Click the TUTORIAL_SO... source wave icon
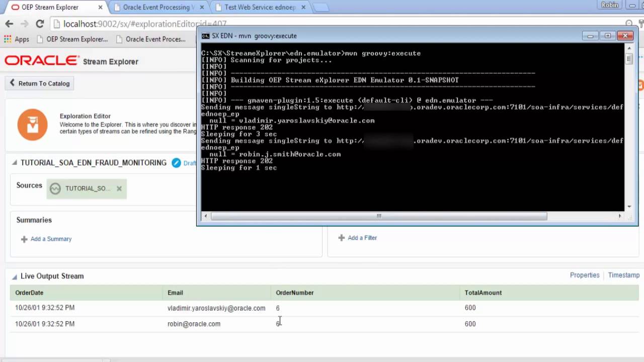The width and height of the screenshot is (644, 362). 55,189
